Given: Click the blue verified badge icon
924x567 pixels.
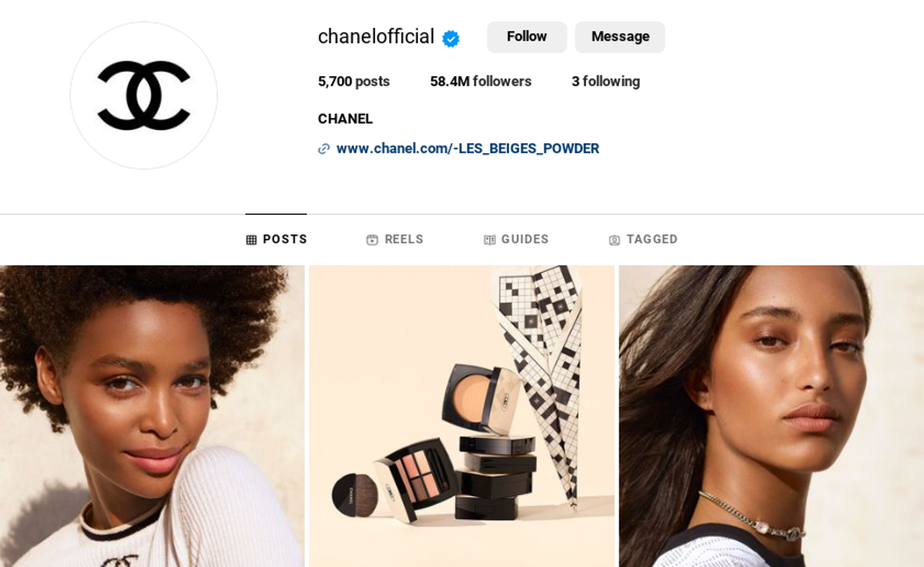Looking at the screenshot, I should coord(450,39).
